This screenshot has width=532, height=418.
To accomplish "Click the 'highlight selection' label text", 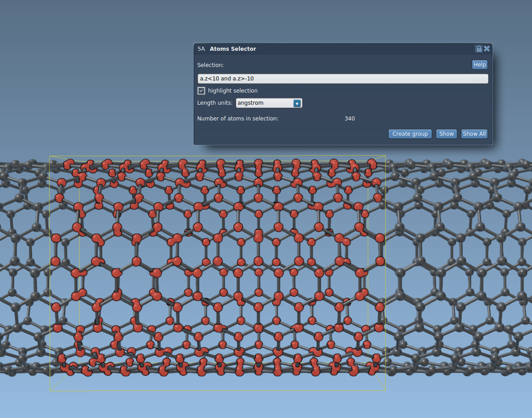I will [232, 91].
